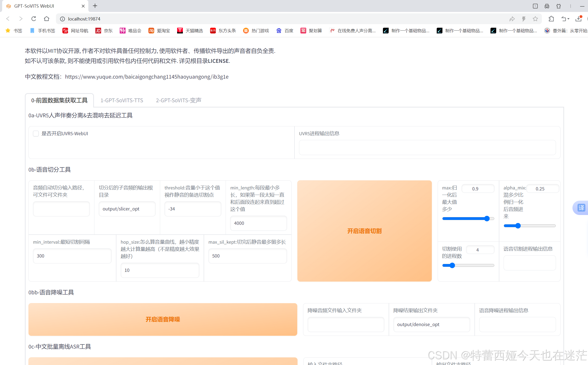Click the alpha_mix slider track
The height and width of the screenshot is (365, 588).
pyautogui.click(x=529, y=226)
